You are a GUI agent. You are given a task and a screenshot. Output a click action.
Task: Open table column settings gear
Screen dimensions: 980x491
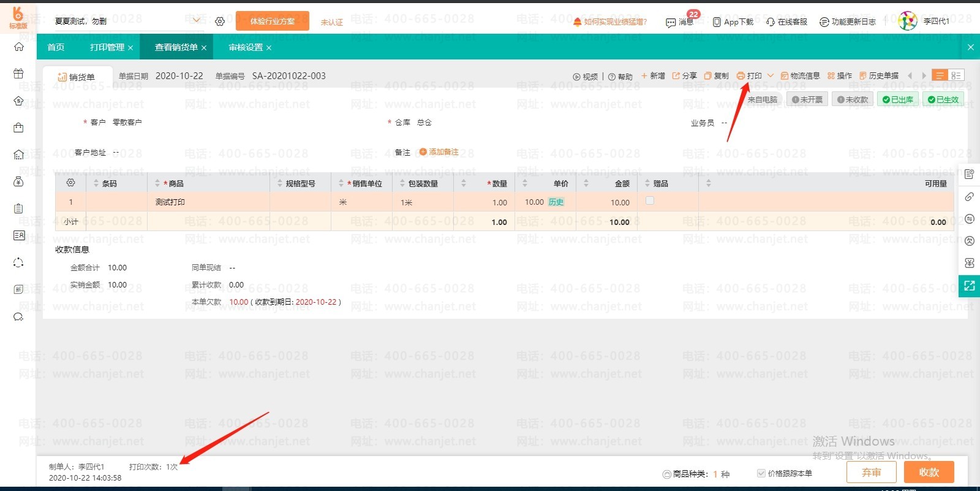coord(70,183)
